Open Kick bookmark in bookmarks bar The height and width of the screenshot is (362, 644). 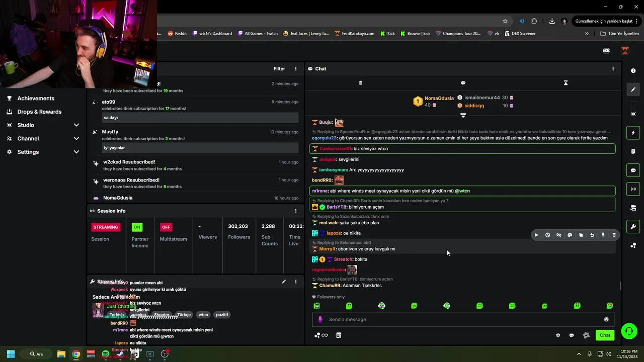(x=387, y=34)
